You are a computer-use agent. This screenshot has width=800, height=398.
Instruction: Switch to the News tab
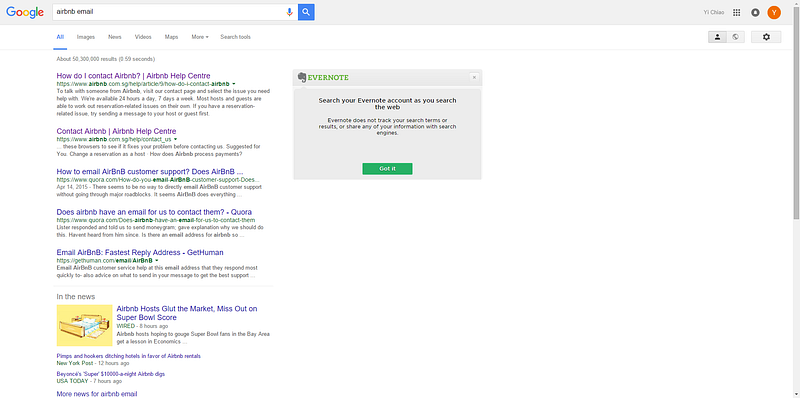pos(115,37)
